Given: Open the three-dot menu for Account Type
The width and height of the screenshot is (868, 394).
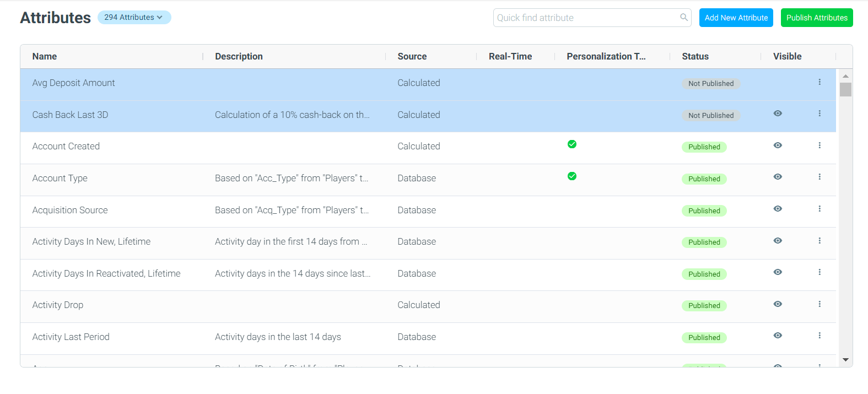Looking at the screenshot, I should point(820,177).
